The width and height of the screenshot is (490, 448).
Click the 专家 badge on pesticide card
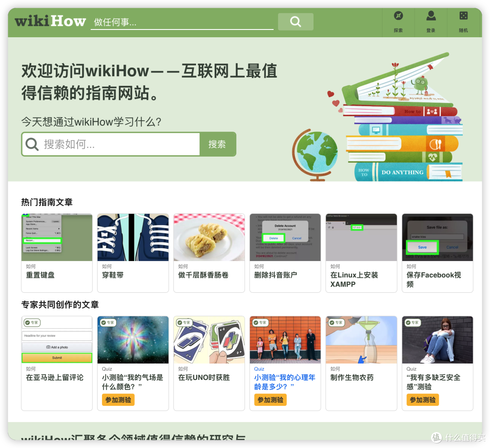click(337, 322)
